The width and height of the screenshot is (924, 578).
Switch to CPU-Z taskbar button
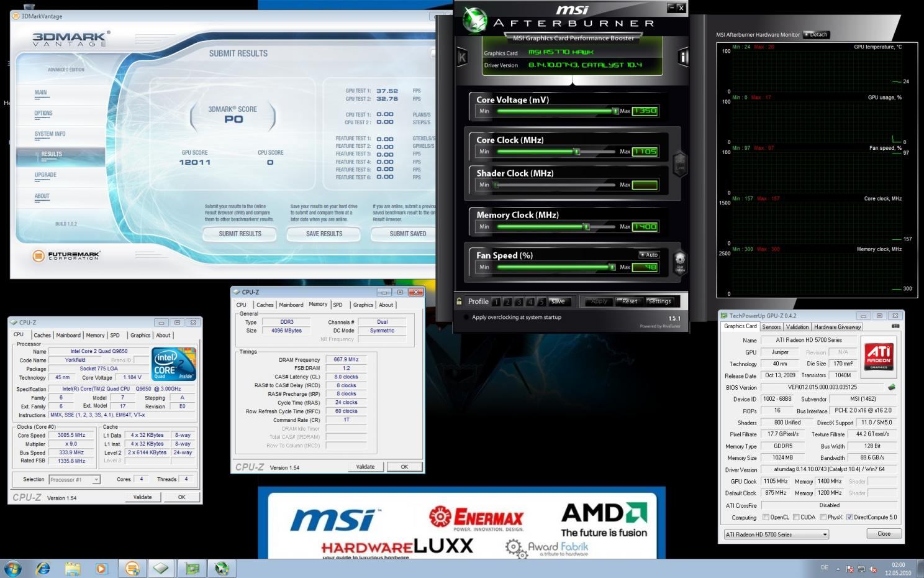[x=161, y=568]
